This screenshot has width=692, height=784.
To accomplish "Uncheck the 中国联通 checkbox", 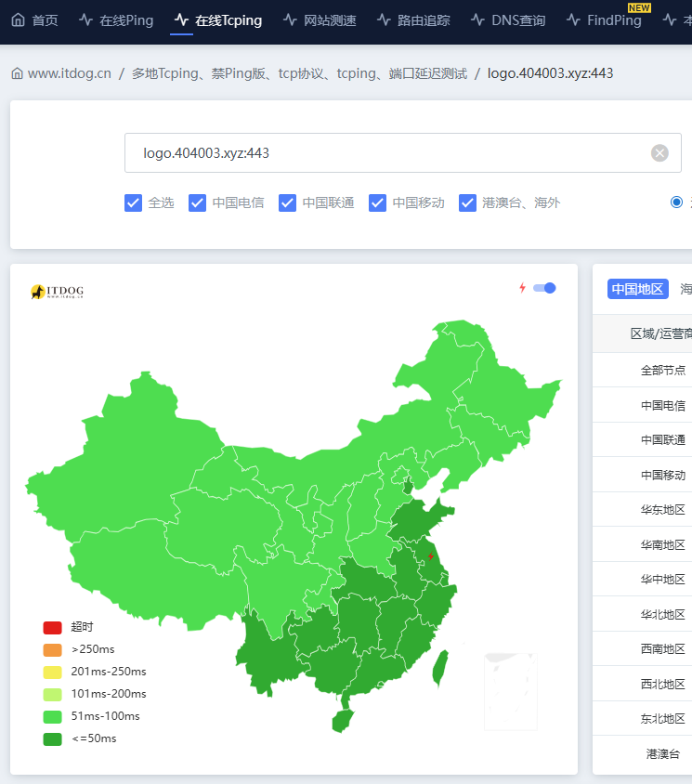I will pos(288,203).
